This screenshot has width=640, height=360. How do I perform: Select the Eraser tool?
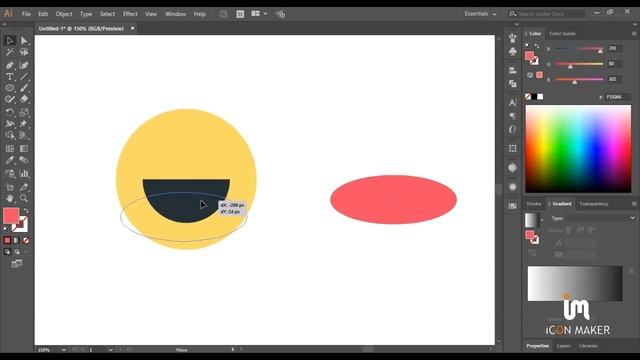coord(24,99)
